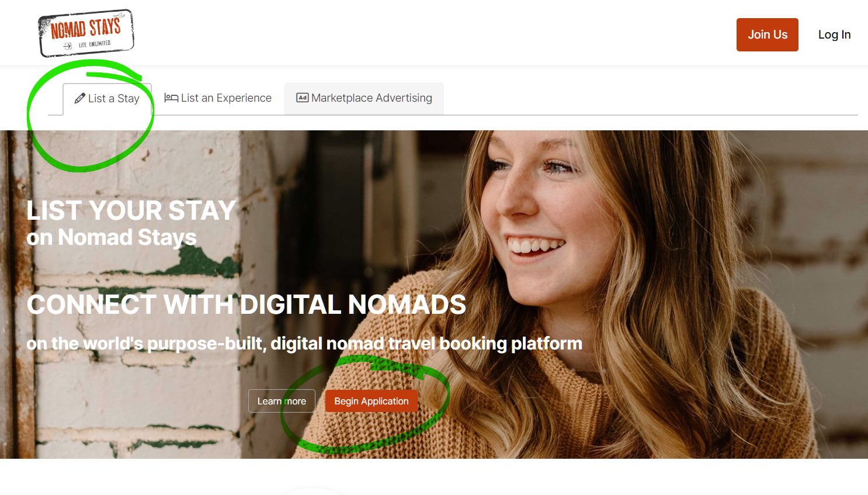Click the bed icon beside List an Experience

171,98
